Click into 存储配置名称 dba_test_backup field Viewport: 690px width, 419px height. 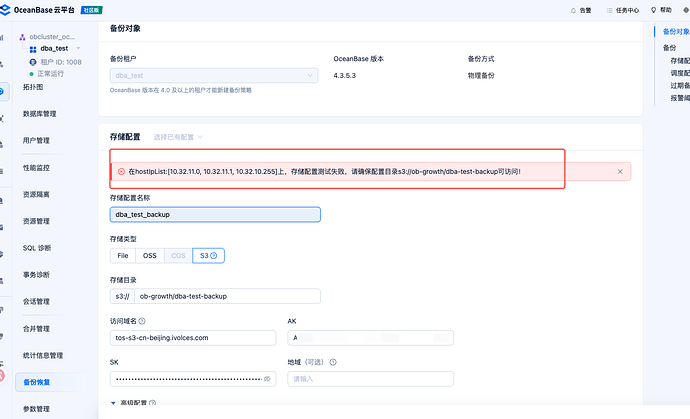click(x=215, y=215)
